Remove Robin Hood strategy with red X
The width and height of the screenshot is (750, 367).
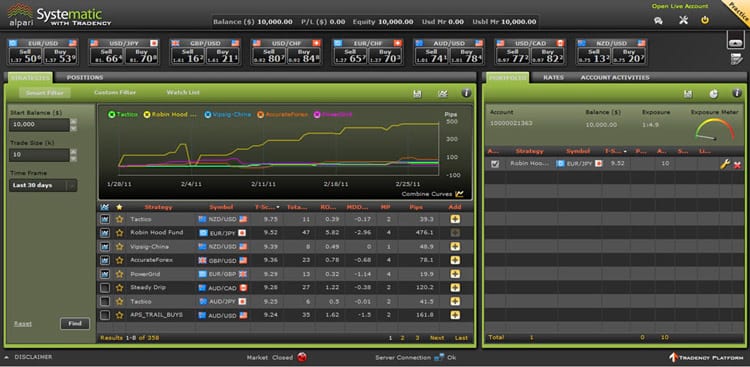(737, 165)
